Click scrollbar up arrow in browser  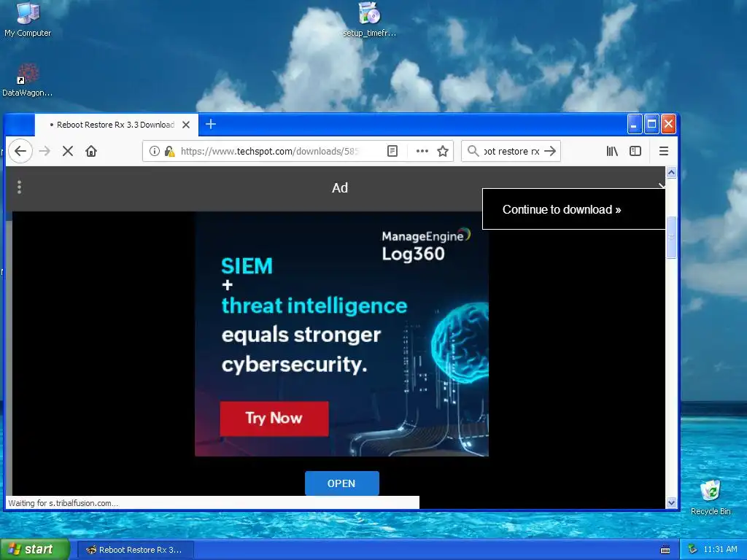click(671, 172)
